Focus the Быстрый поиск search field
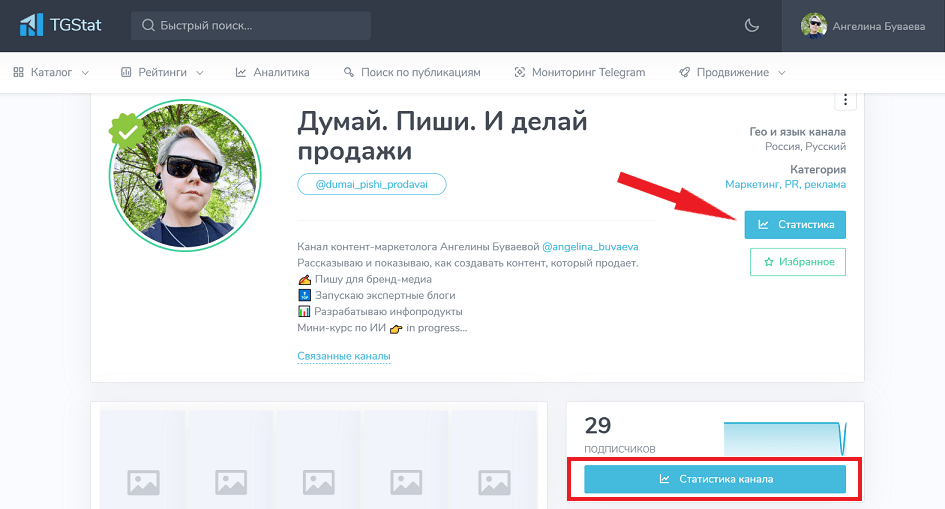 point(251,25)
